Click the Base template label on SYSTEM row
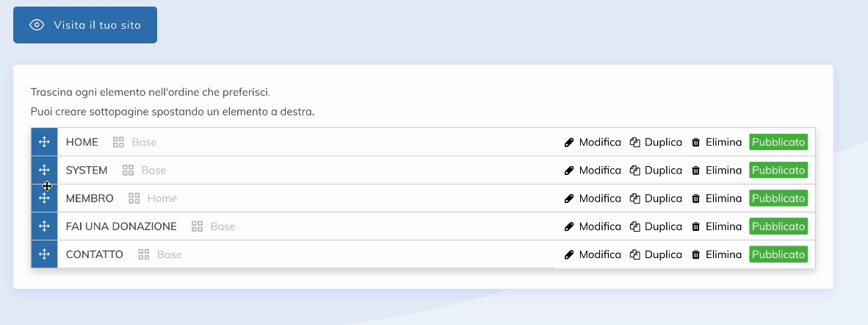The image size is (868, 325). pos(153,171)
